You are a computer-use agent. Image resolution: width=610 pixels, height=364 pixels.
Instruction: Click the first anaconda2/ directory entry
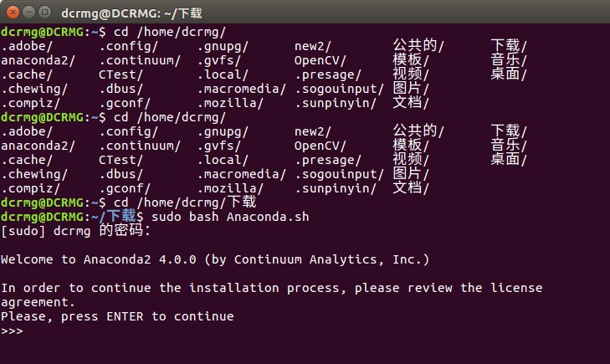(38, 60)
